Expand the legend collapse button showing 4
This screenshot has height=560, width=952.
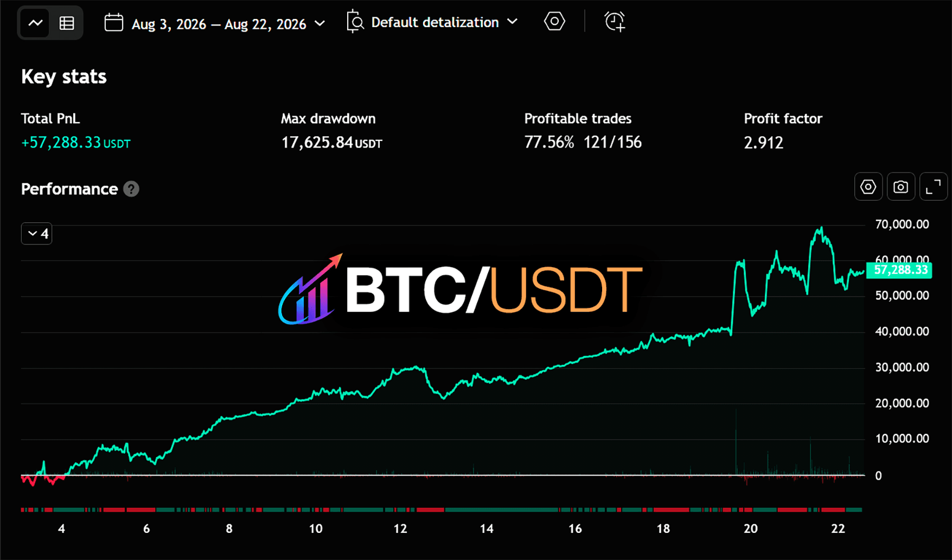click(37, 234)
